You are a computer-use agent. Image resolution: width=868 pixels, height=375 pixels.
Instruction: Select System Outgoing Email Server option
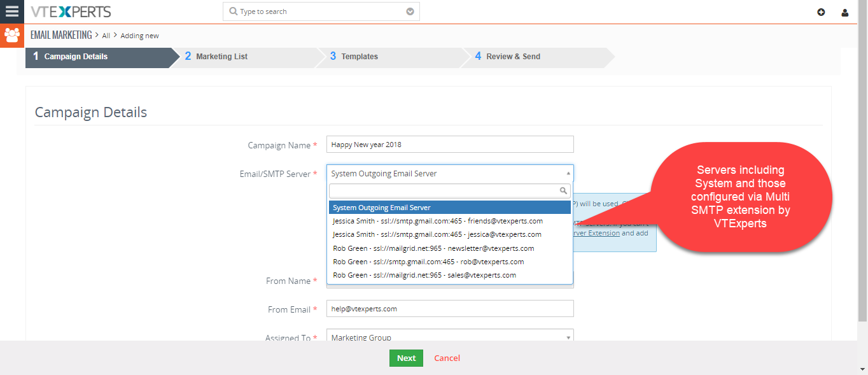tap(450, 208)
